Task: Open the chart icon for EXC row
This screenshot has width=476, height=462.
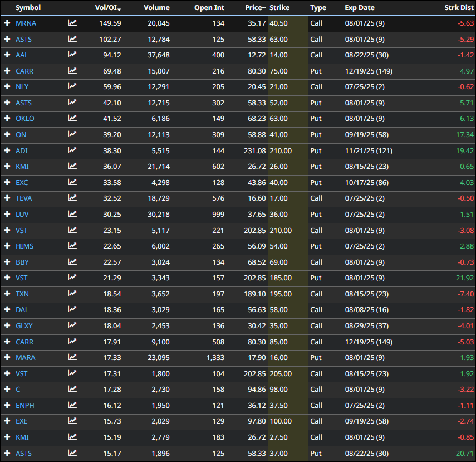Action: click(x=72, y=182)
